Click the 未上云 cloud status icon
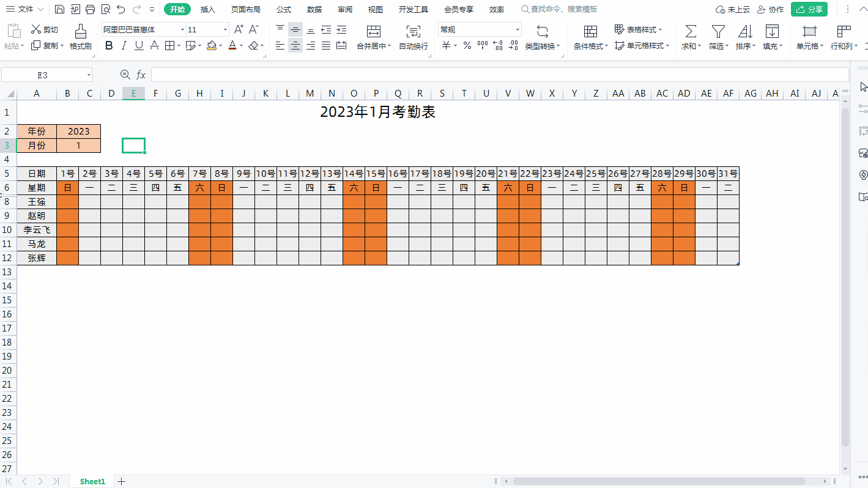The width and height of the screenshot is (868, 488). 721,9
